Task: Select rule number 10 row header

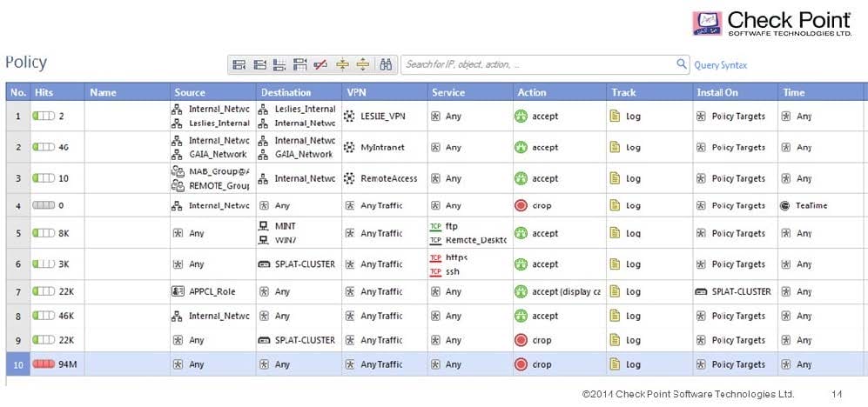Action: [18, 364]
